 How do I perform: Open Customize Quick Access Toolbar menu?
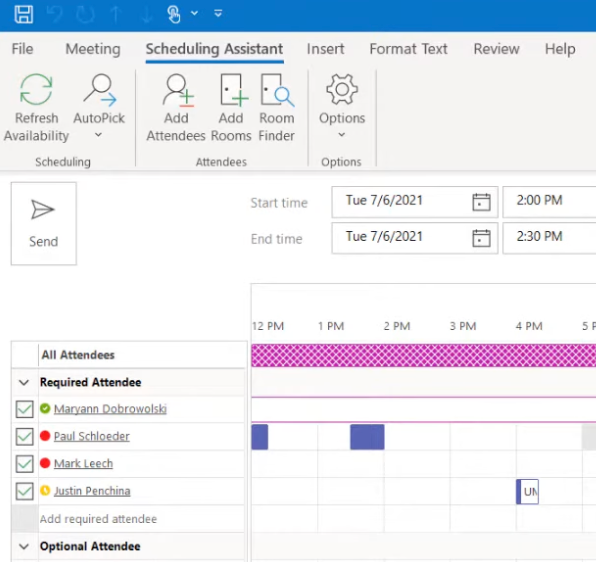tap(218, 14)
